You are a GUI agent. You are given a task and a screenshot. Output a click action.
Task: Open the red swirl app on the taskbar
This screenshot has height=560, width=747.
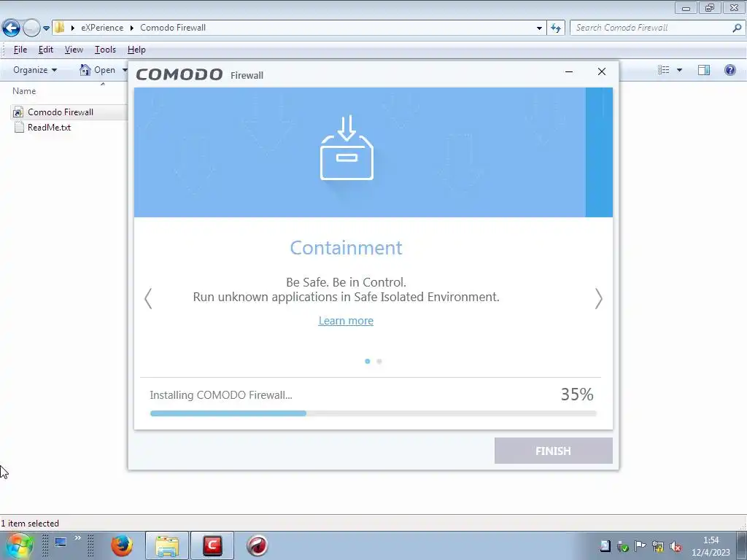(x=258, y=545)
